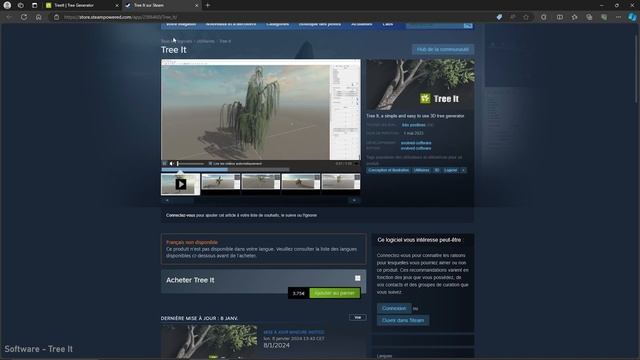Viewport: 640px width, 360px height.
Task: Open the 8 janv. update image
Action: click(x=209, y=342)
